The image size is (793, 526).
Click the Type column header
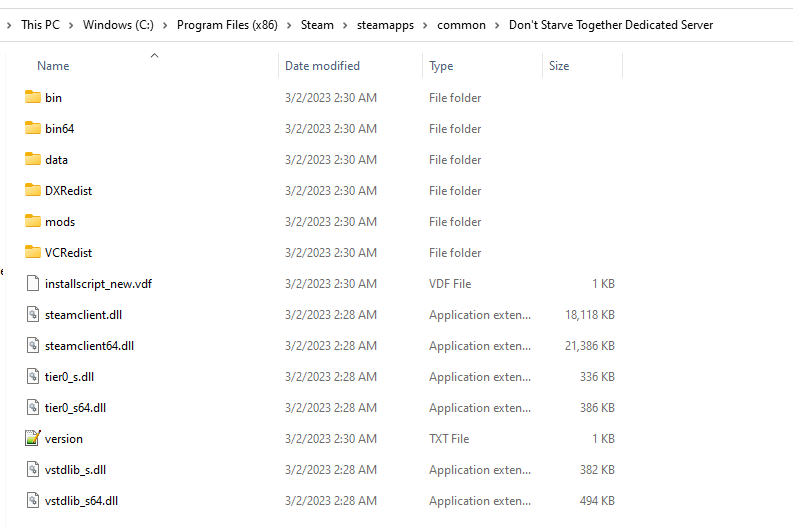point(441,66)
